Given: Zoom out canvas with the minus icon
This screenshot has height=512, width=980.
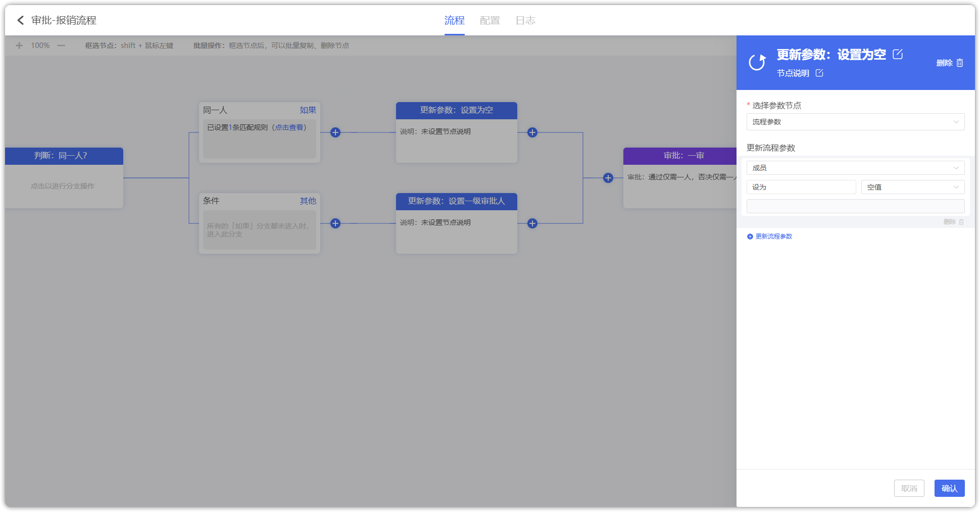Looking at the screenshot, I should pyautogui.click(x=61, y=45).
